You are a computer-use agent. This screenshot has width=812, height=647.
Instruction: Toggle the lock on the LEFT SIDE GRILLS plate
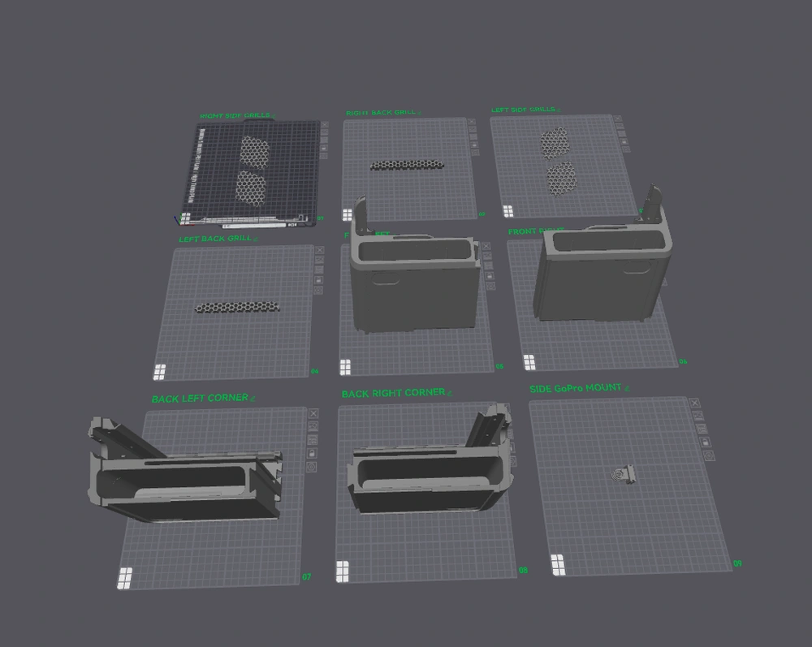(x=624, y=140)
